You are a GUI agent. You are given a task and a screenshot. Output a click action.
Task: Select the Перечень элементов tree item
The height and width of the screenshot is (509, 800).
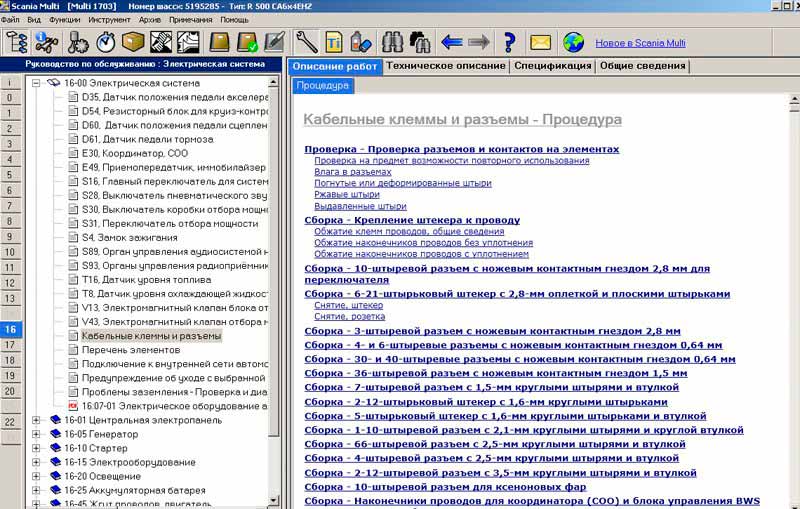[131, 350]
